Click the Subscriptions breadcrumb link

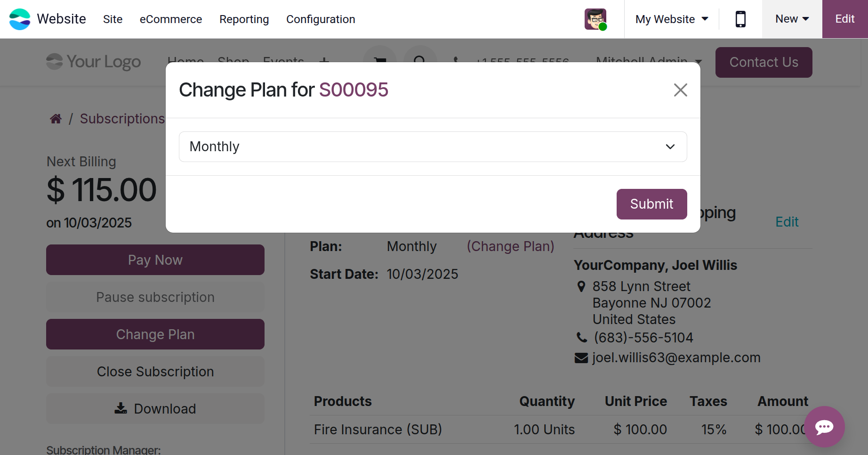(x=122, y=119)
